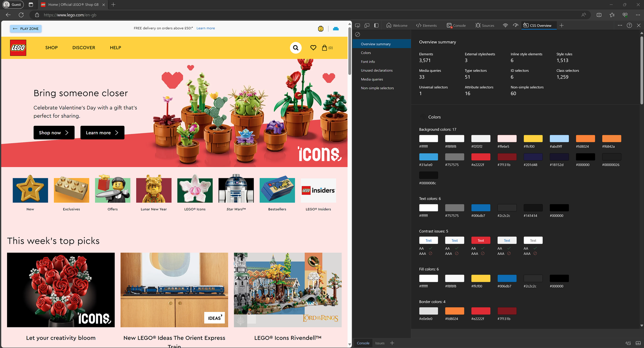Click the Inspect element picker icon
The image size is (644, 348).
pos(357,25)
